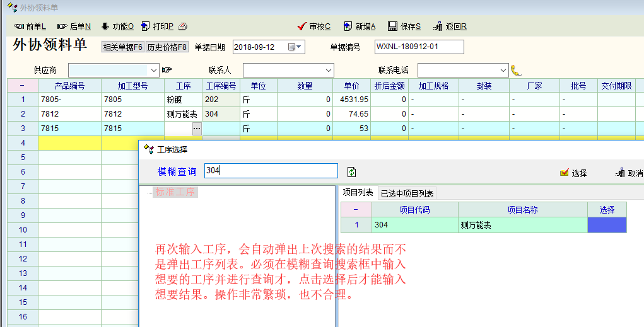The height and width of the screenshot is (327, 644).
Task: Open the 相关单据F6 related documents
Action: tap(123, 47)
